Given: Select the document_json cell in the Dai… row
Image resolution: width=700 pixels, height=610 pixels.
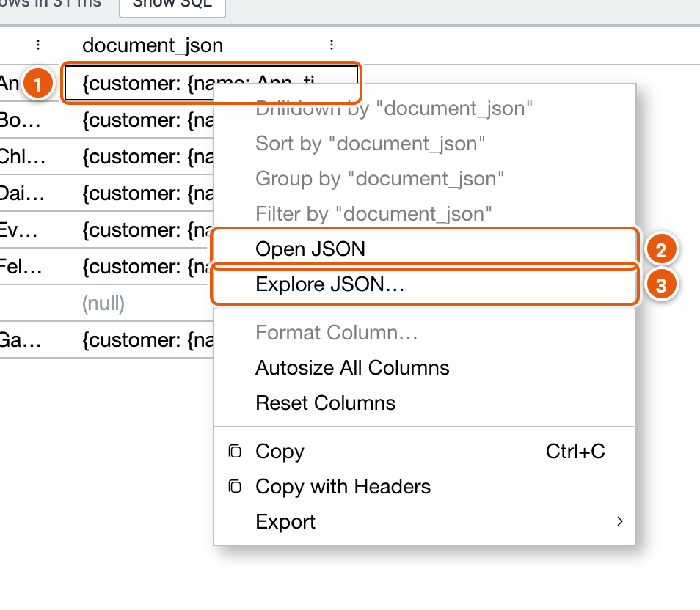Looking at the screenshot, I should [139, 194].
